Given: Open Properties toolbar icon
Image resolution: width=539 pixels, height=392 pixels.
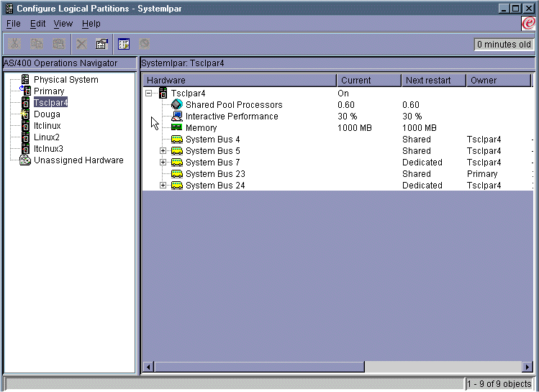Looking at the screenshot, I should (x=101, y=44).
